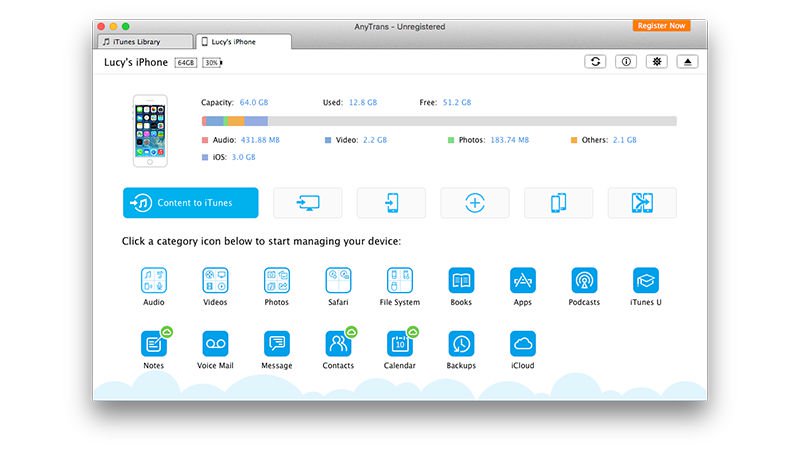Click the green Photos legend swatch

click(x=451, y=140)
